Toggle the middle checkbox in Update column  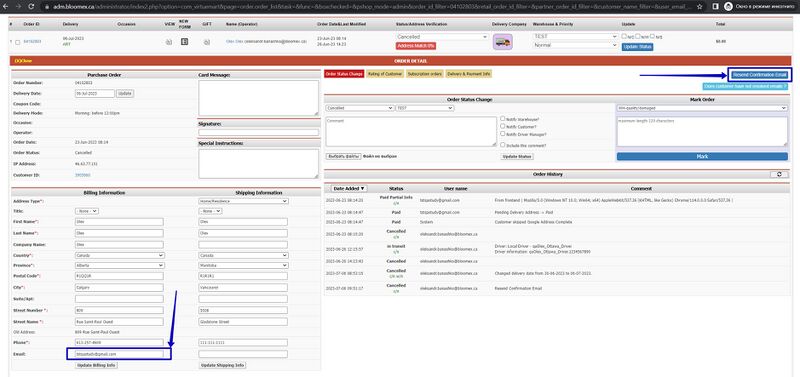(638, 36)
